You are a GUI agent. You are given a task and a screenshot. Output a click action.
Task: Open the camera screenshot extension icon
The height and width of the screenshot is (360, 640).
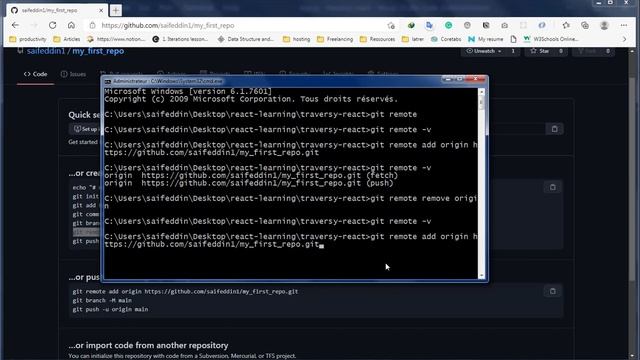(x=504, y=25)
